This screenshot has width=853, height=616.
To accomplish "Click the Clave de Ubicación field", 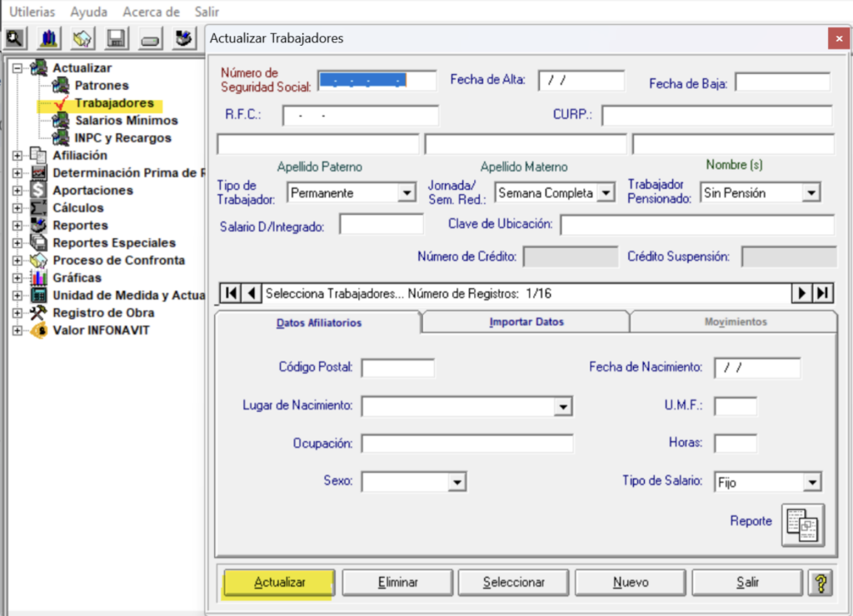I will 697,225.
